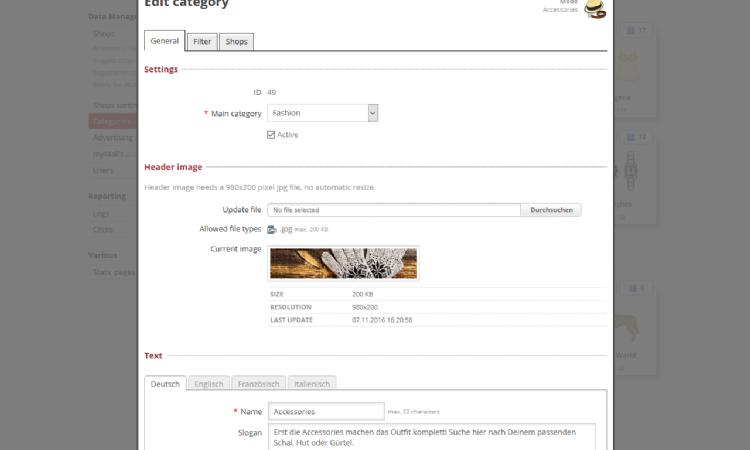
Task: Click inside the Slogan text area
Action: click(430, 437)
